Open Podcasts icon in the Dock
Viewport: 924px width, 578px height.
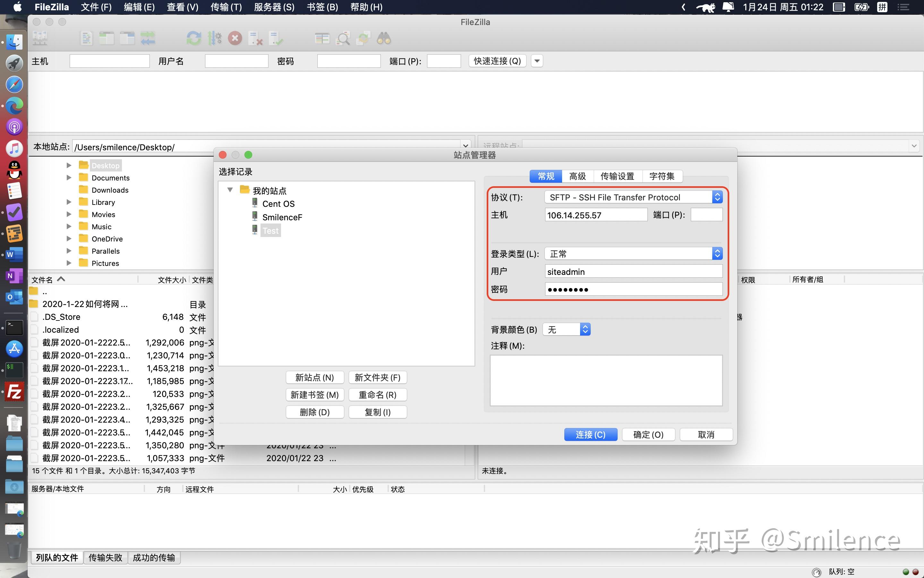point(14,127)
